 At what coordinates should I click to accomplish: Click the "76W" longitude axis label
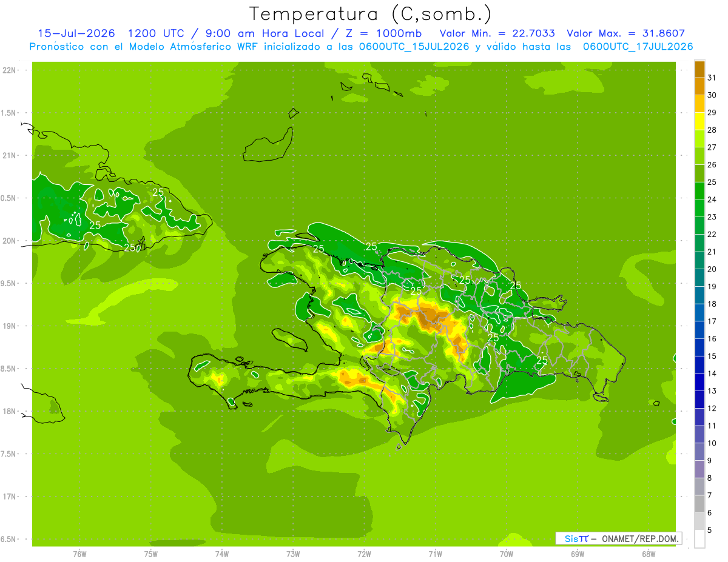pyautogui.click(x=79, y=554)
